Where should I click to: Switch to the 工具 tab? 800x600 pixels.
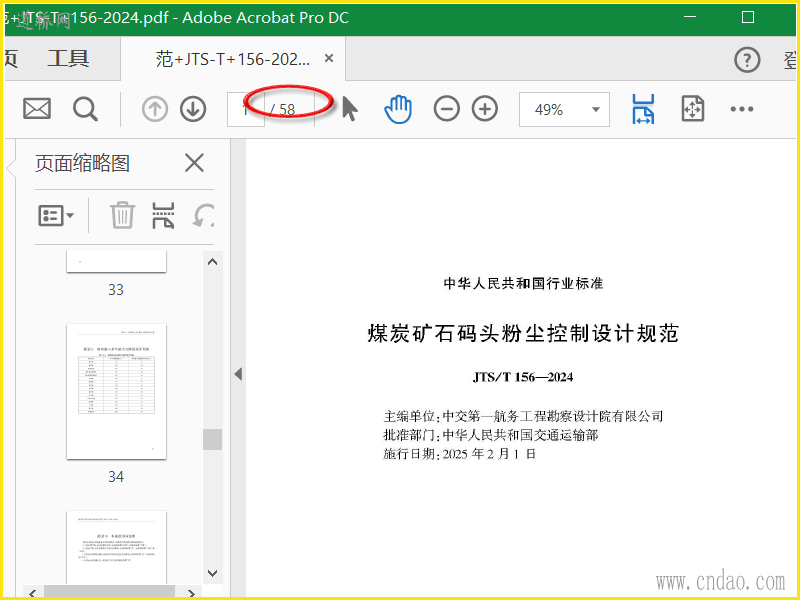coord(68,59)
